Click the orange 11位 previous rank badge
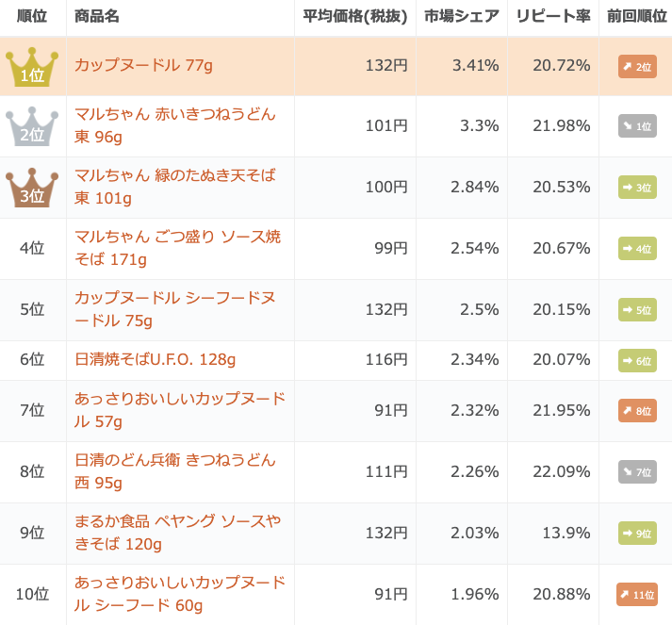 click(x=637, y=595)
